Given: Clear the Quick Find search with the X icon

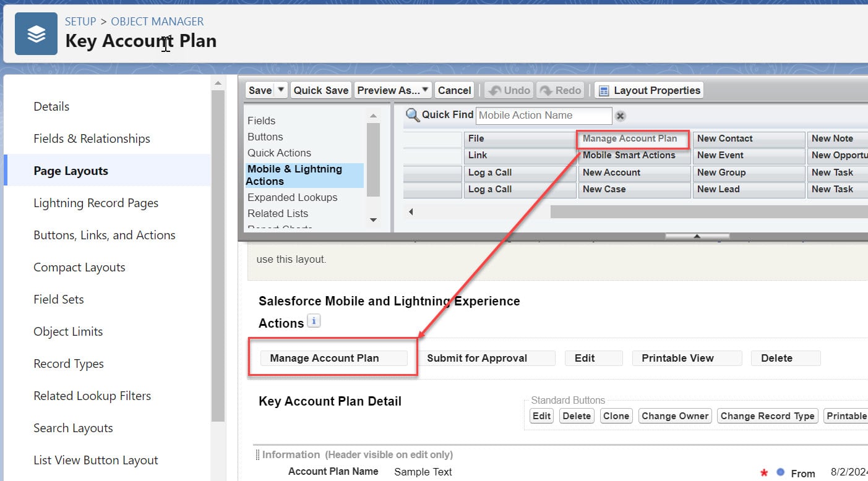Looking at the screenshot, I should (620, 115).
